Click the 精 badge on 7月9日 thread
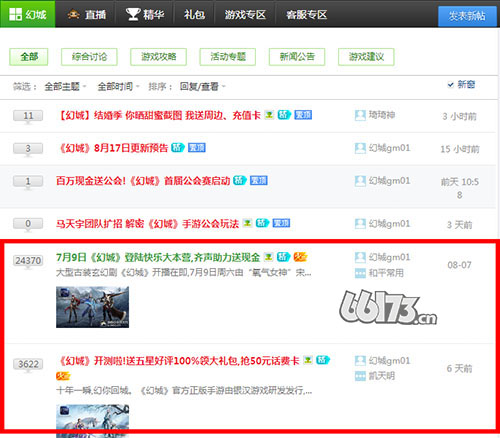 pos(284,257)
